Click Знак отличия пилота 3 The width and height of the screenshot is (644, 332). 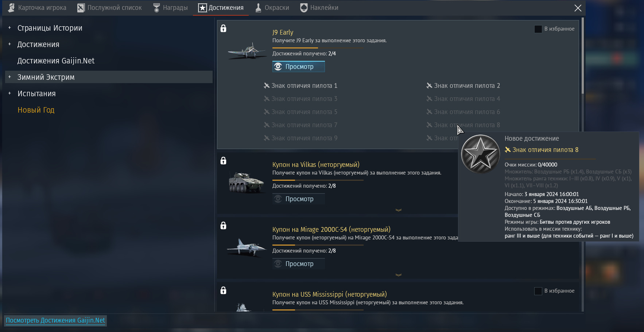click(x=304, y=99)
